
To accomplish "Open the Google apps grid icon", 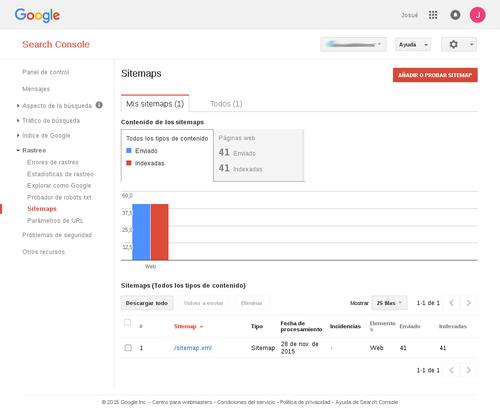I will click(x=433, y=15).
